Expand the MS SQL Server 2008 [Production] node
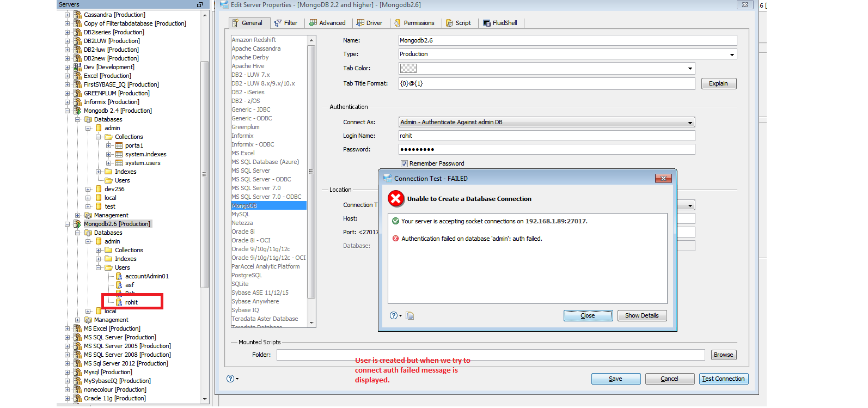The width and height of the screenshot is (868, 408). tap(68, 355)
